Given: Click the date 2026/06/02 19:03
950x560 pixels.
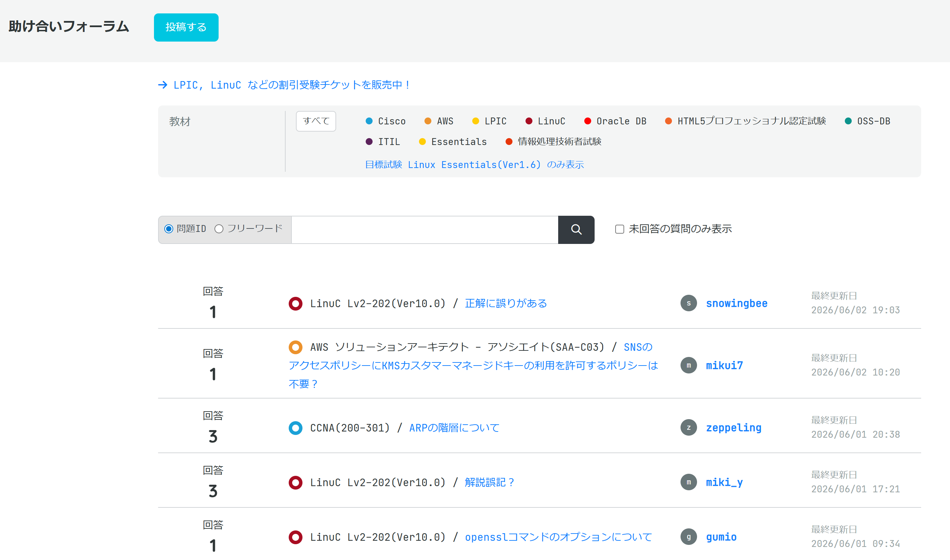Looking at the screenshot, I should click(855, 311).
